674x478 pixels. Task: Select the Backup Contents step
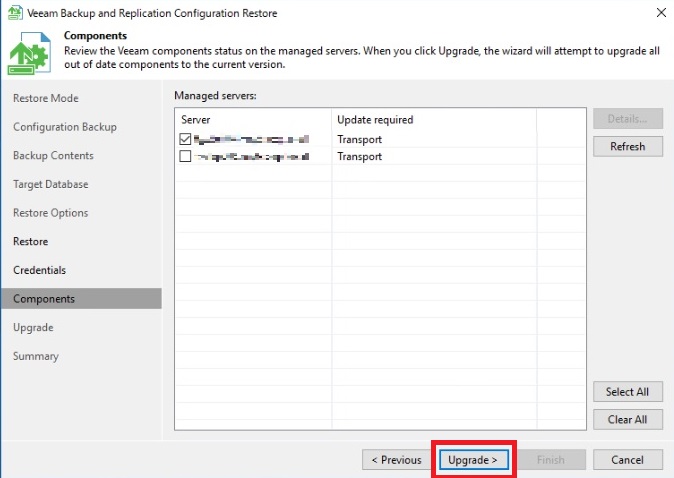[53, 155]
